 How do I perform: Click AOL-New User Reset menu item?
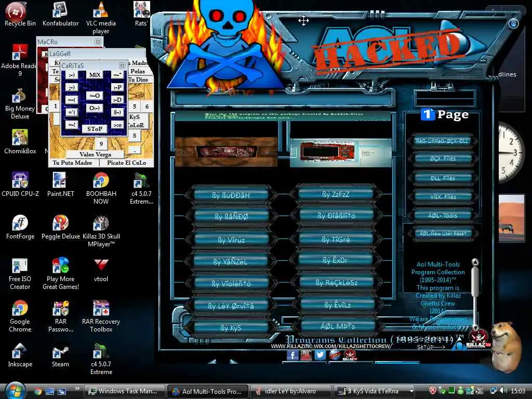(443, 233)
